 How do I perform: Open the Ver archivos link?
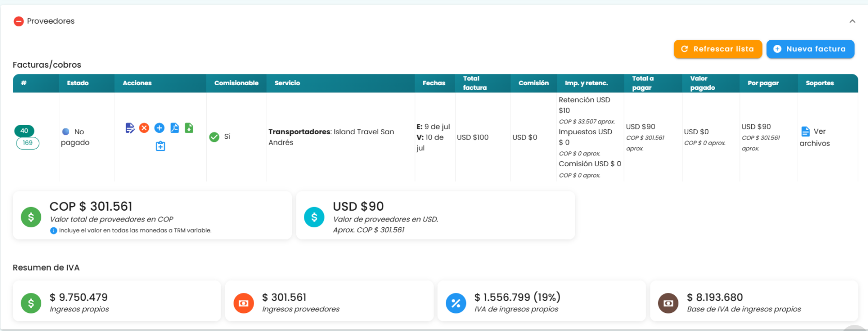click(x=815, y=137)
